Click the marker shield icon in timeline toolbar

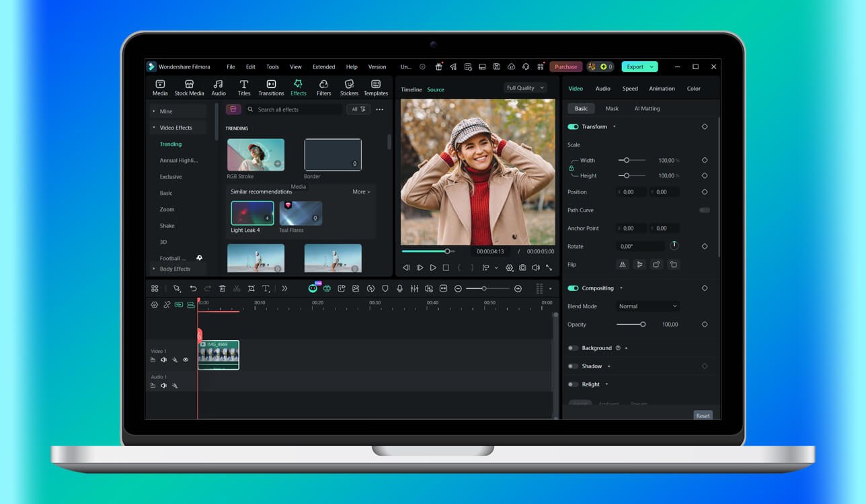point(385,288)
